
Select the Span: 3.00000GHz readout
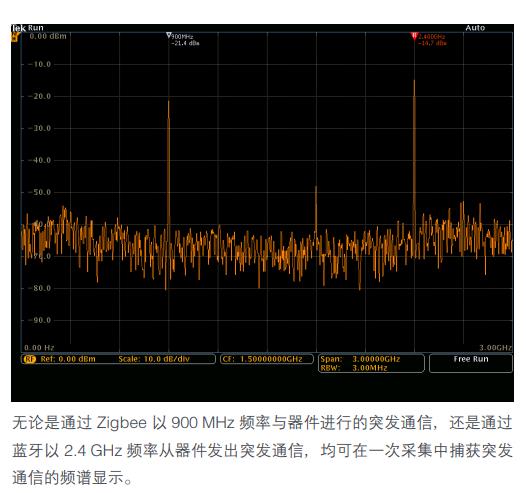coord(360,359)
